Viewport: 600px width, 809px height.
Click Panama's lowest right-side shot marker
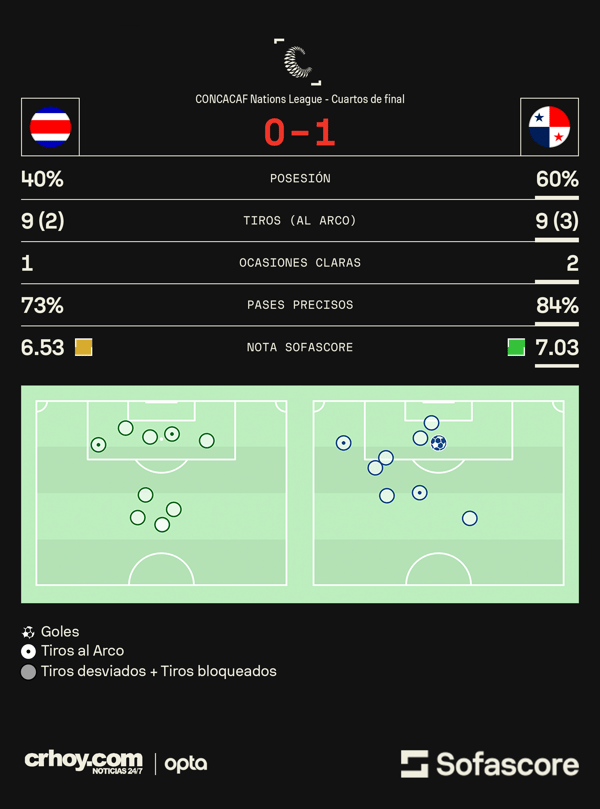tap(469, 518)
